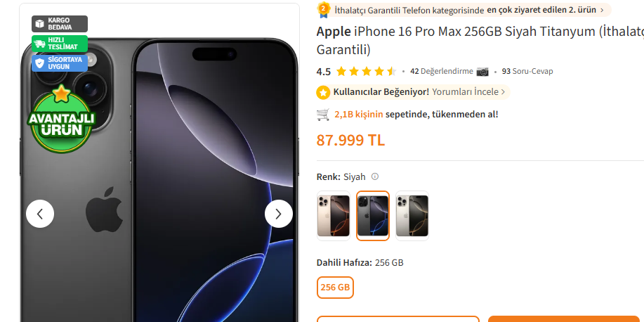Click the Sigortaya Uygun shield badge
644x322 pixels.
tap(60, 63)
